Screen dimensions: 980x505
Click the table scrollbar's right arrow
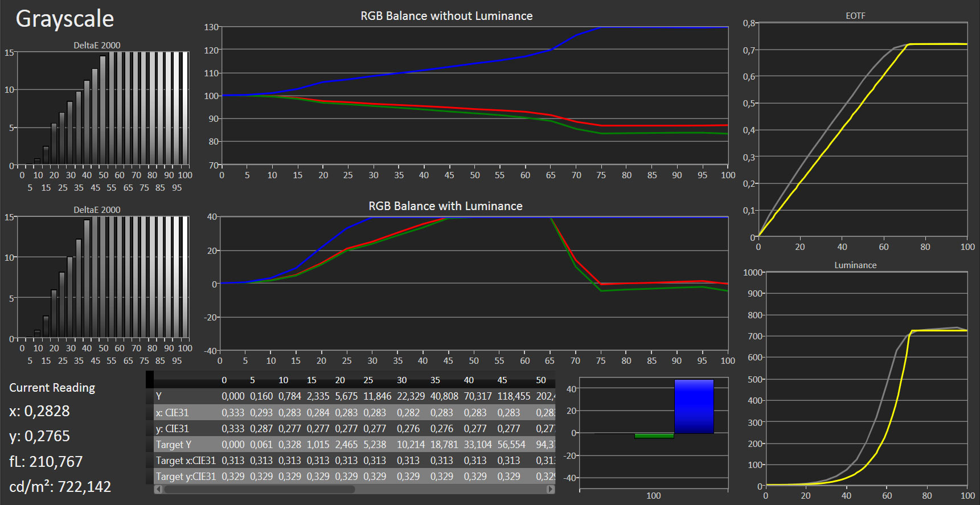tap(550, 489)
